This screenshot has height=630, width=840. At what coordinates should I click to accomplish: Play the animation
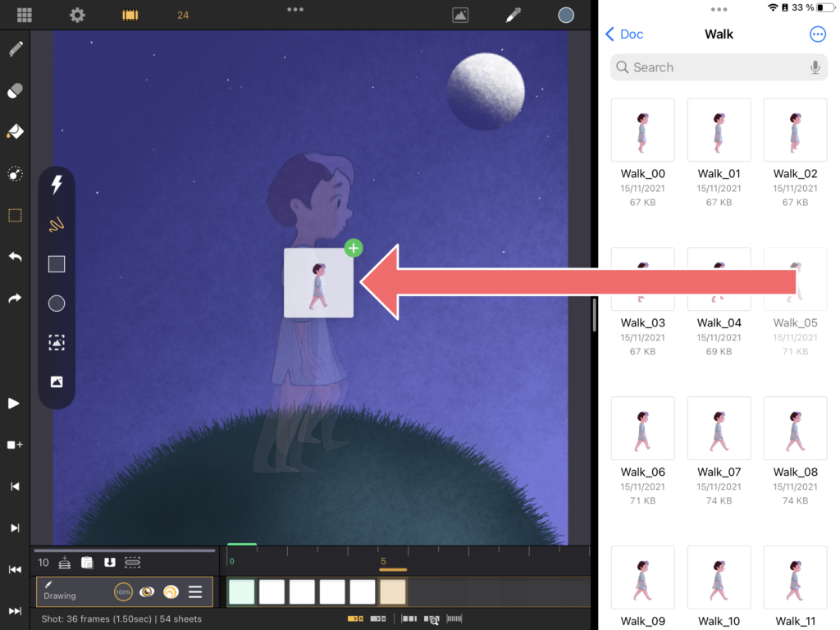(14, 404)
